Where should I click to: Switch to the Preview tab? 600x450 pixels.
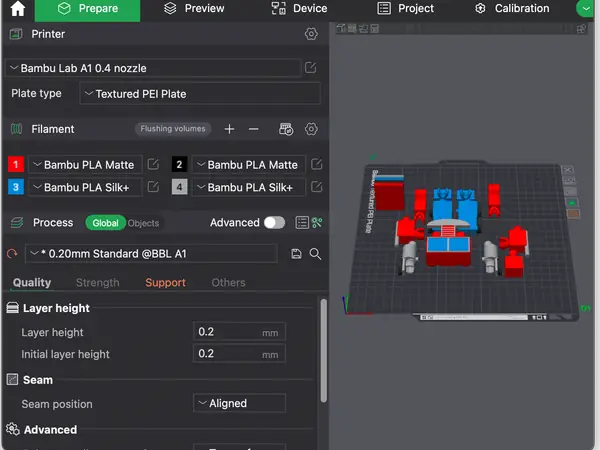point(194,8)
